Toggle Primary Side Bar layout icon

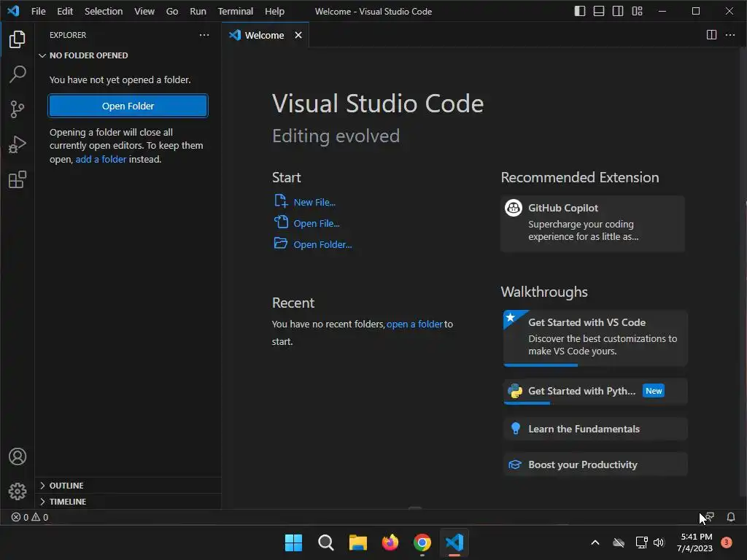(579, 11)
